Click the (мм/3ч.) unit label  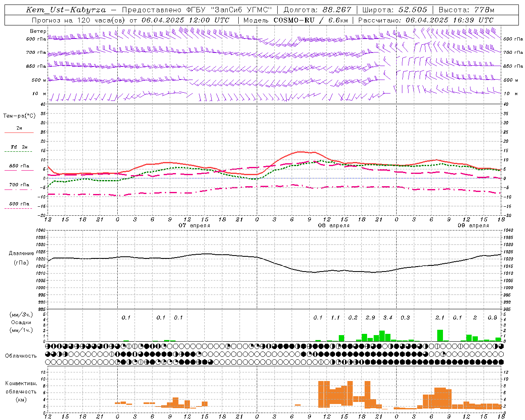tap(21, 315)
